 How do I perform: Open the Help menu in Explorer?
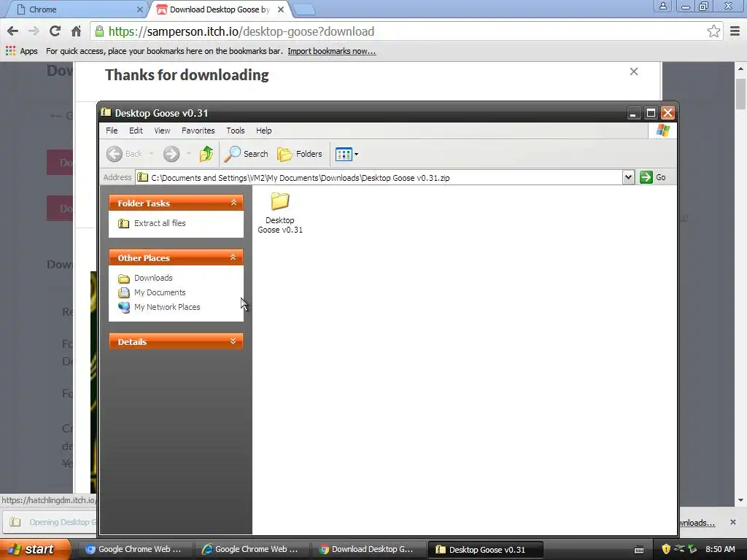(x=264, y=131)
